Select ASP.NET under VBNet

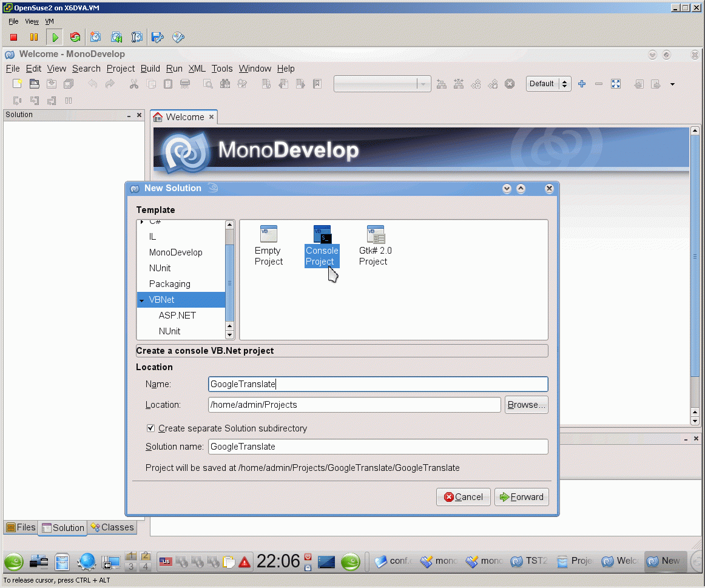[177, 316]
